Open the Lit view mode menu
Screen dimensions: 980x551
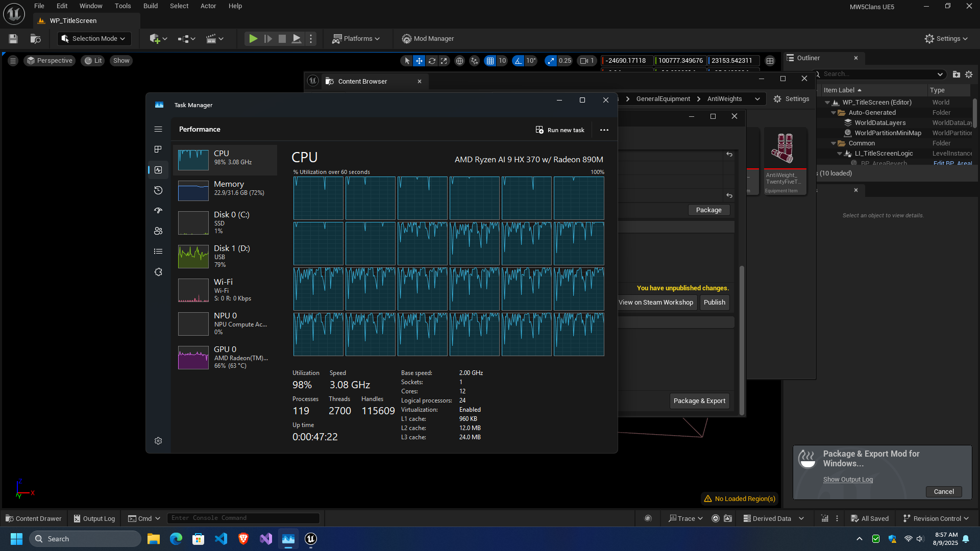(x=93, y=61)
